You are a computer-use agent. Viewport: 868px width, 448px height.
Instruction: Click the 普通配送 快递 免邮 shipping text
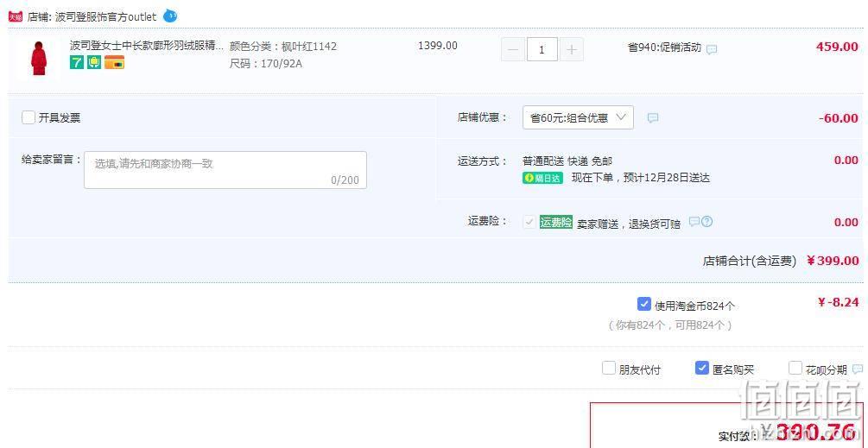click(x=567, y=161)
